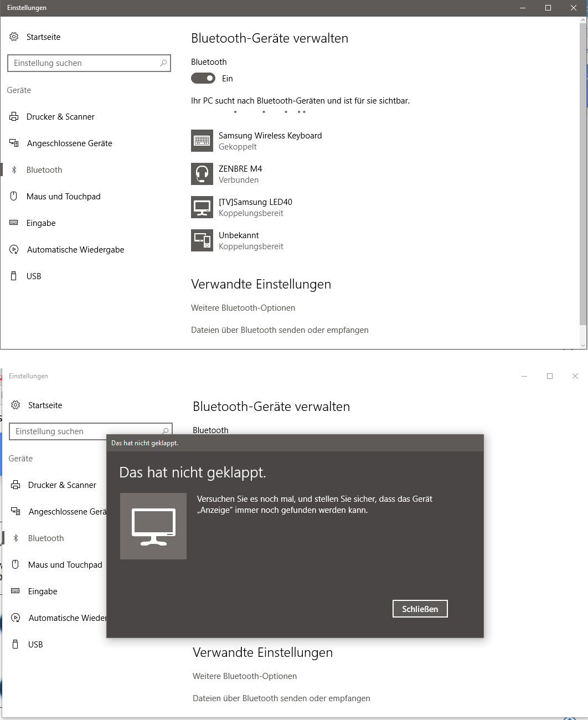Select Maus und Touchpad in top window
The image size is (588, 720).
click(64, 197)
